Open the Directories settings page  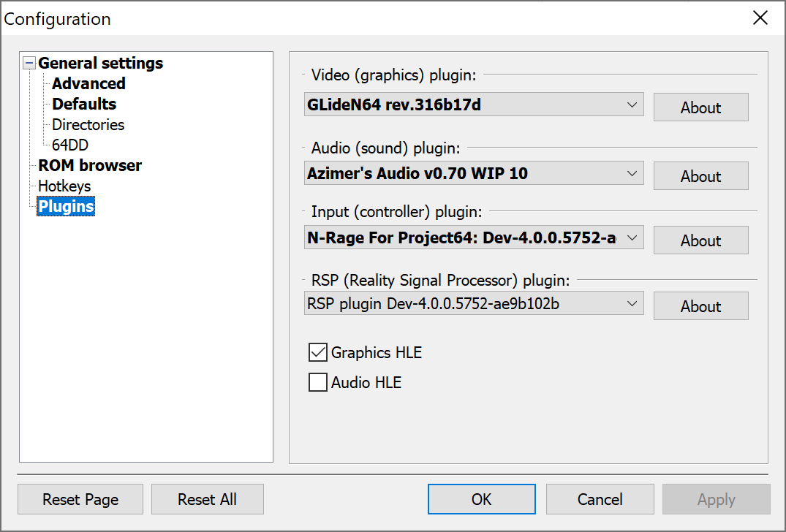pyautogui.click(x=87, y=124)
